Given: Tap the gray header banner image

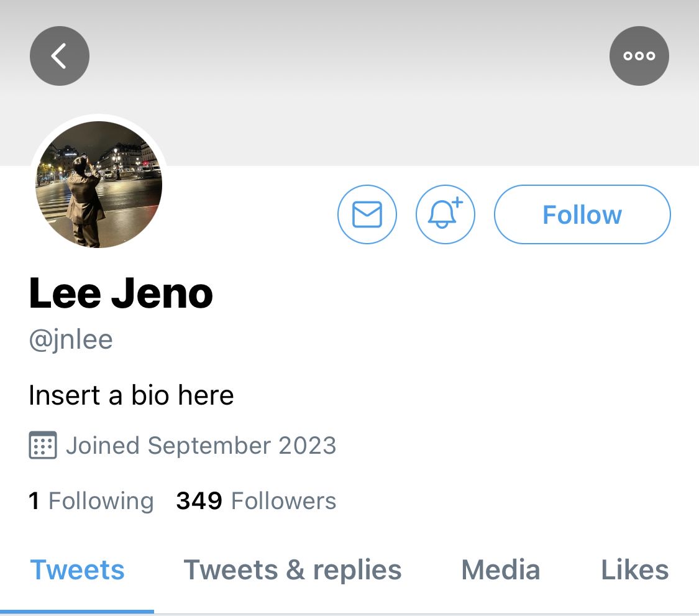Looking at the screenshot, I should [x=349, y=83].
